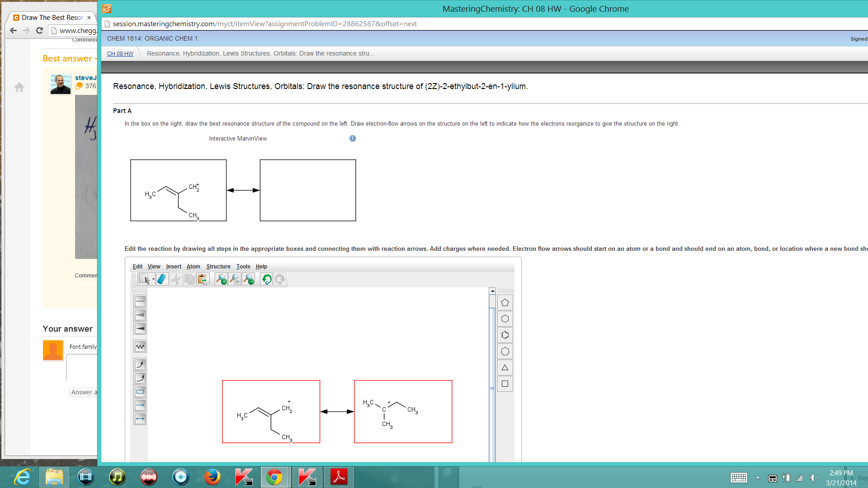Viewport: 868px width, 488px height.
Task: Pick the cyclohexane ring template
Action: (505, 319)
